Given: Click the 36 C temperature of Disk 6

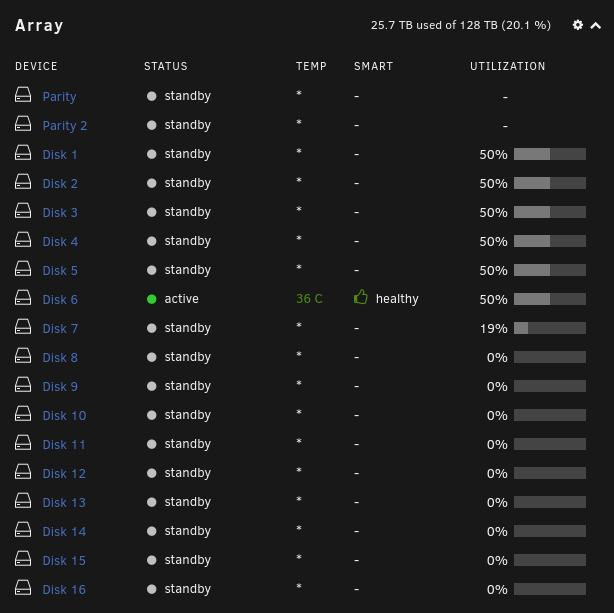Looking at the screenshot, I should 309,299.
